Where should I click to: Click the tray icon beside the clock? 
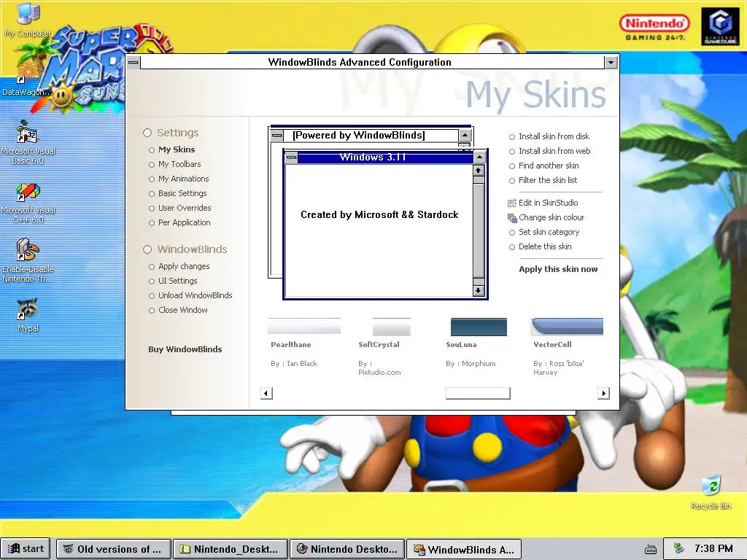pos(679,548)
